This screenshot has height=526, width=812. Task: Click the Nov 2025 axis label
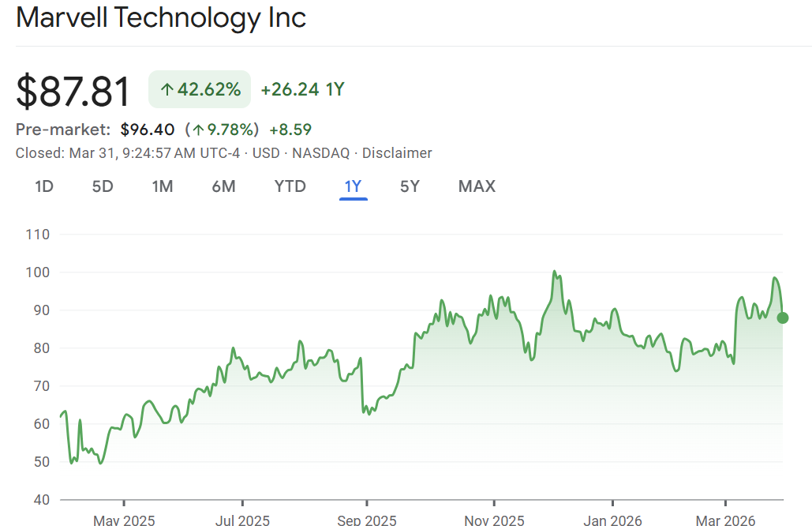point(493,520)
